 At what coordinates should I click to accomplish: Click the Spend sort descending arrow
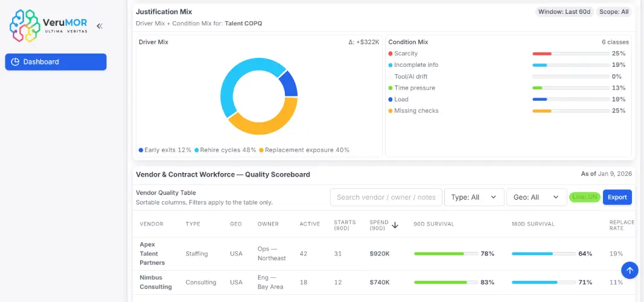point(395,225)
